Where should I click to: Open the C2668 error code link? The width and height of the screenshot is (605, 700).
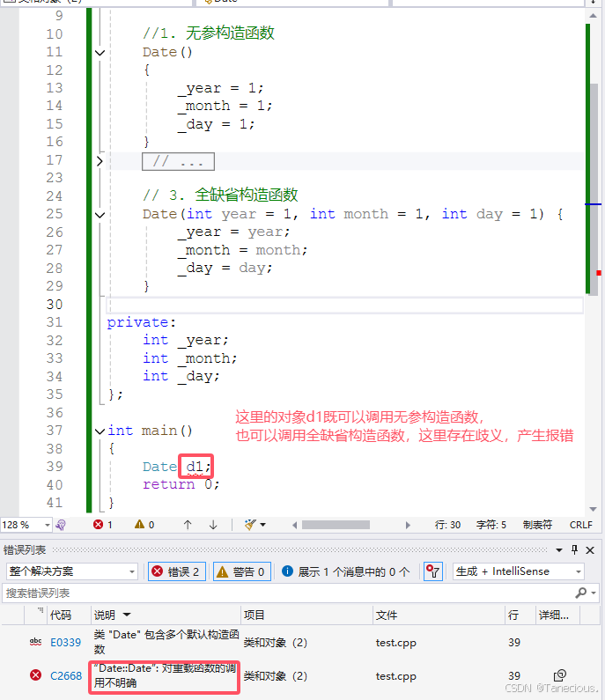pos(66,676)
